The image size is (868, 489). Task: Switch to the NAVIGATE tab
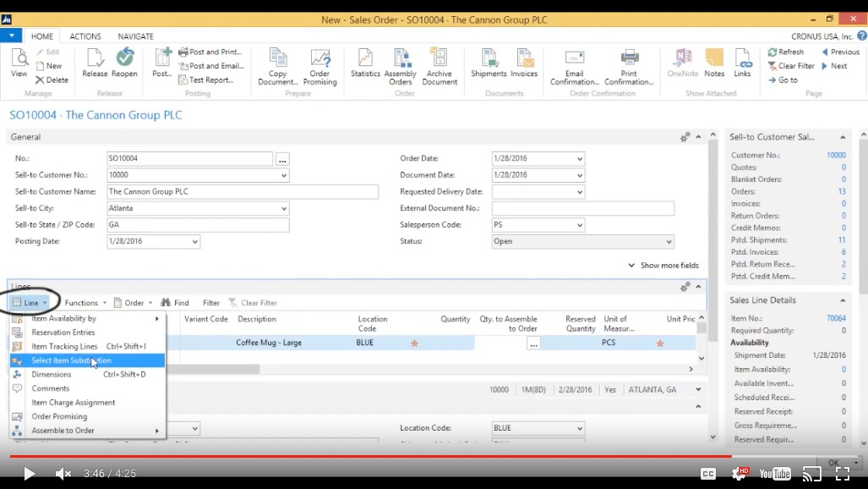(135, 36)
